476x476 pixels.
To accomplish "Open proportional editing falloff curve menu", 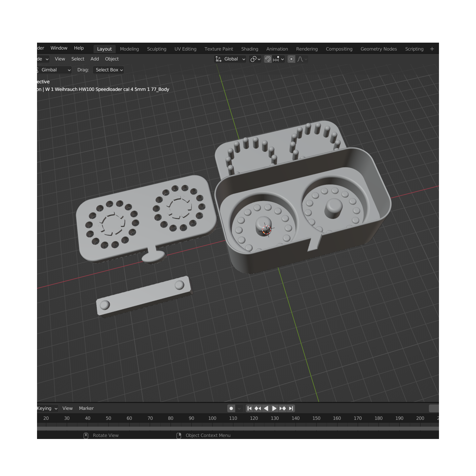I will pyautogui.click(x=302, y=59).
